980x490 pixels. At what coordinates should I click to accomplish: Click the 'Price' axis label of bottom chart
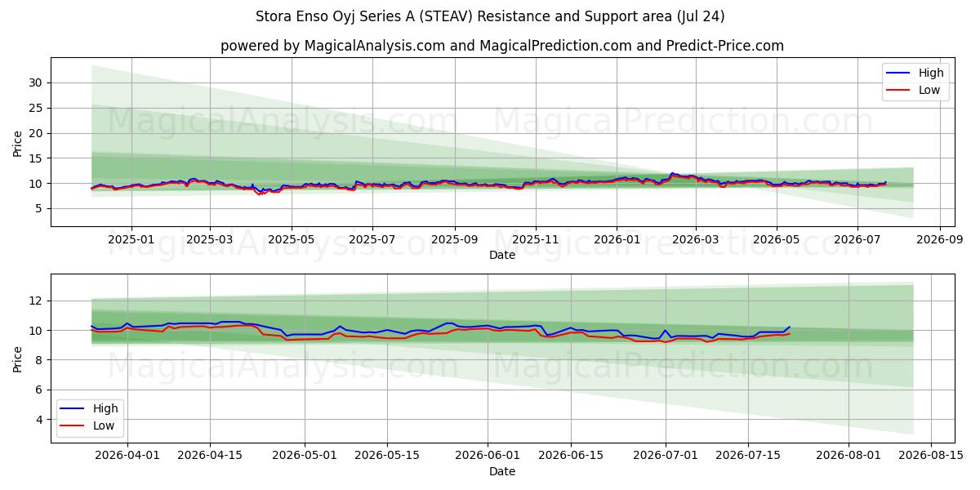point(18,359)
